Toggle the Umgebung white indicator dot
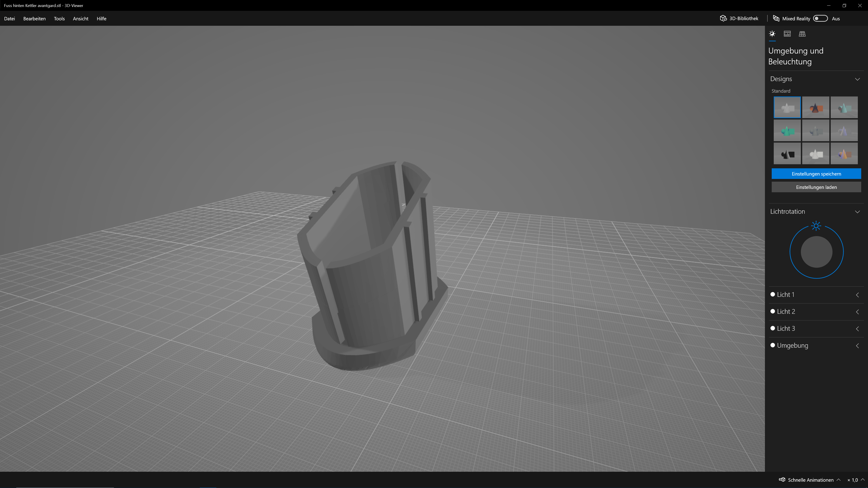This screenshot has height=488, width=868. click(773, 345)
